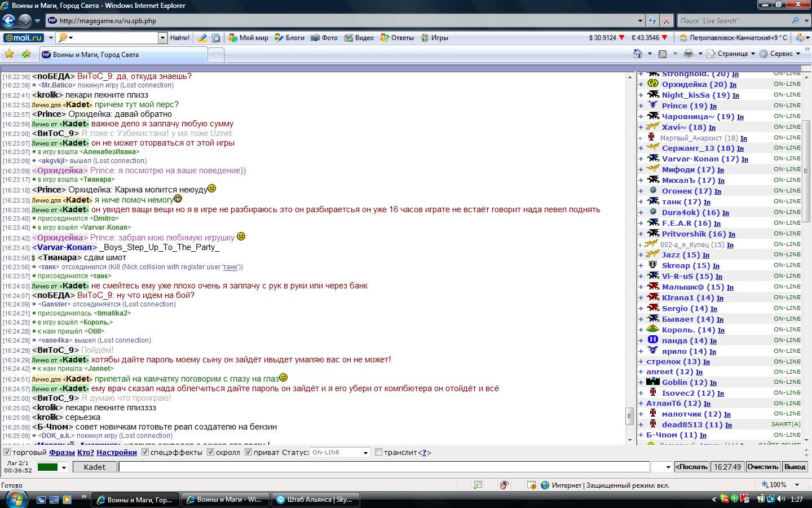Toggle the спецэффекты checkbox
Image resolution: width=812 pixels, height=508 pixels.
click(x=145, y=452)
